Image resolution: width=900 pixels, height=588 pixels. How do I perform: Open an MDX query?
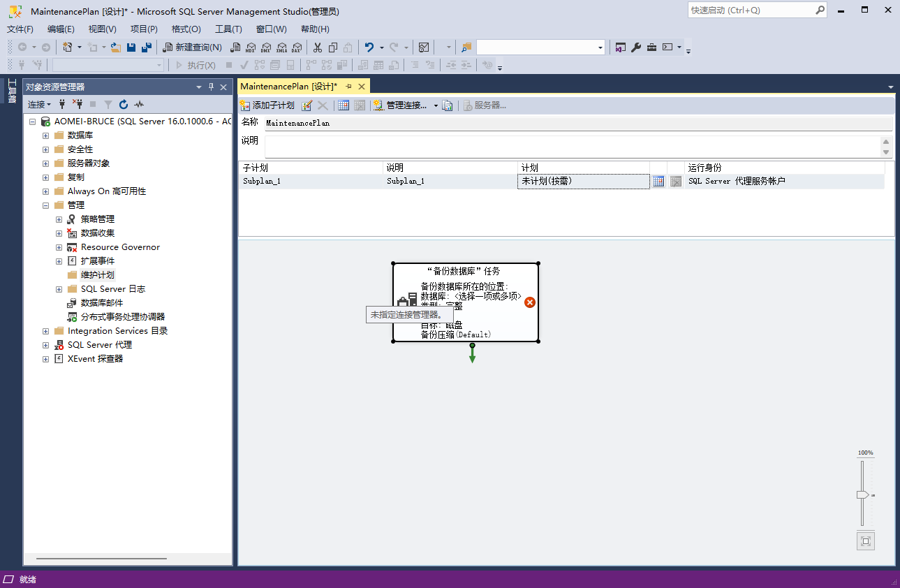point(251,47)
